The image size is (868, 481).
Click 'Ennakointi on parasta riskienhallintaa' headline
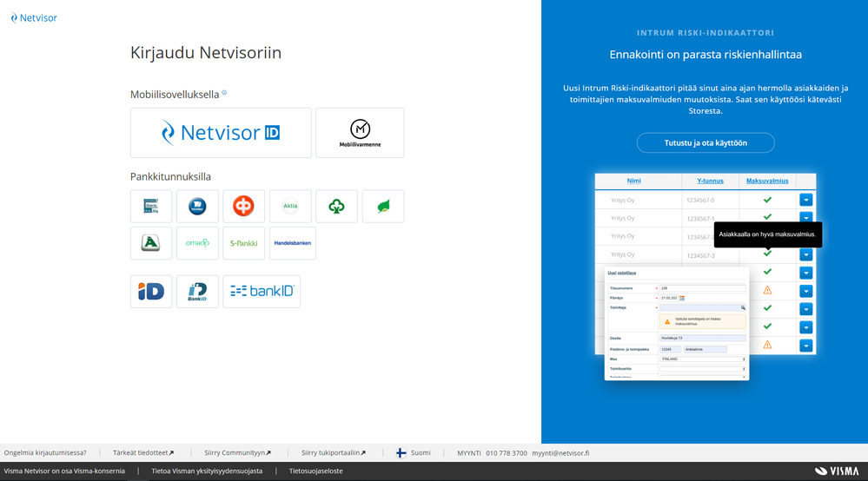706,54
